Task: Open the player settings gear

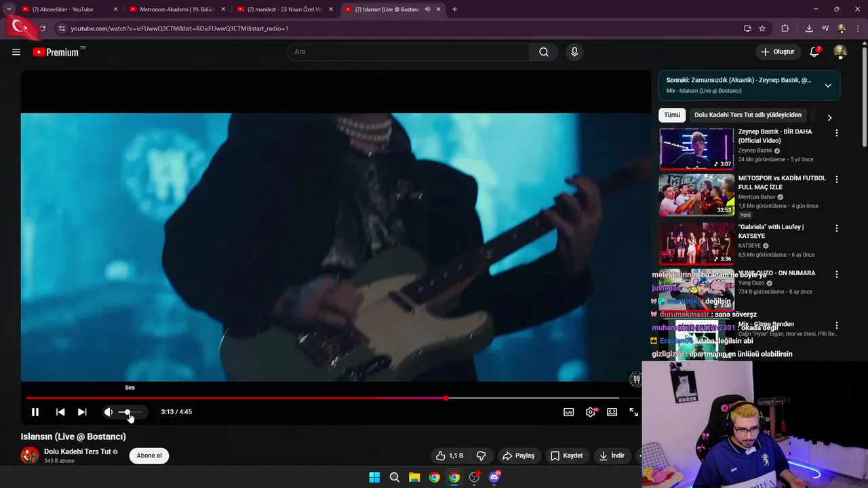Action: pyautogui.click(x=590, y=411)
